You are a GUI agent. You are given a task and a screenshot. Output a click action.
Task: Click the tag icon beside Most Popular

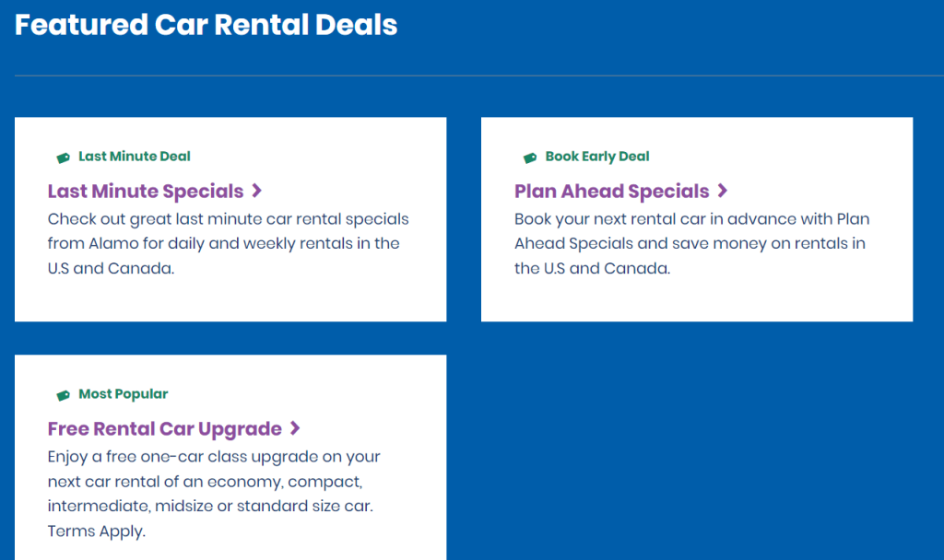[x=64, y=395]
